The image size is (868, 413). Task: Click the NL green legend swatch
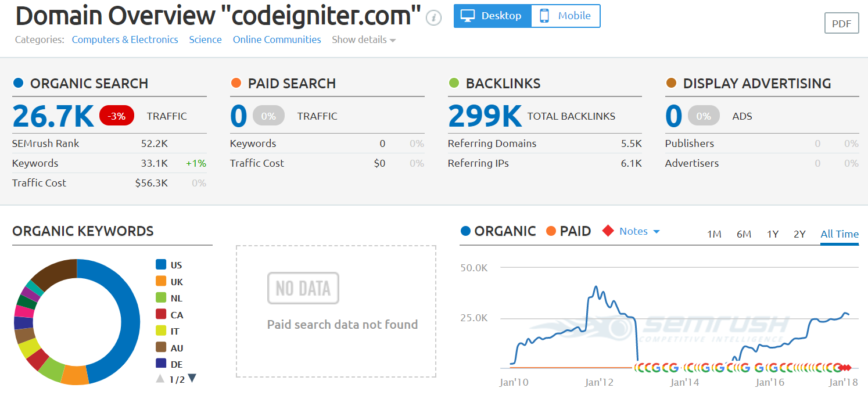coord(161,298)
